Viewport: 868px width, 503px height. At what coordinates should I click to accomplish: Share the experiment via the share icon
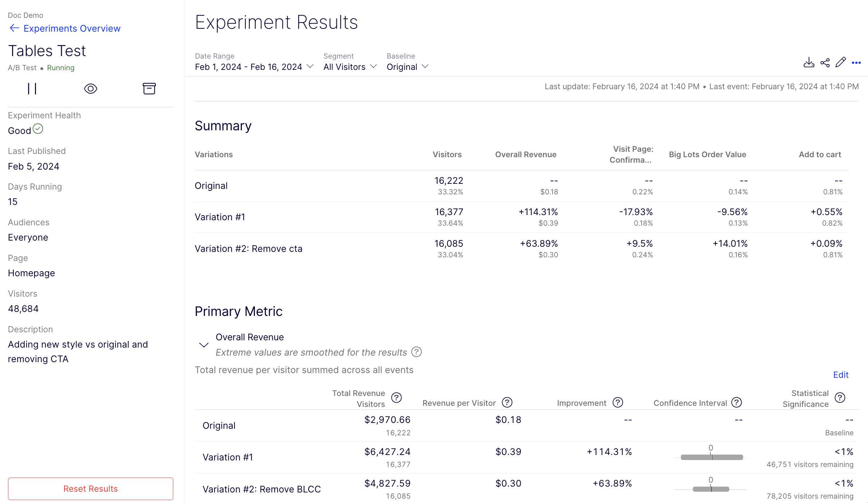825,63
